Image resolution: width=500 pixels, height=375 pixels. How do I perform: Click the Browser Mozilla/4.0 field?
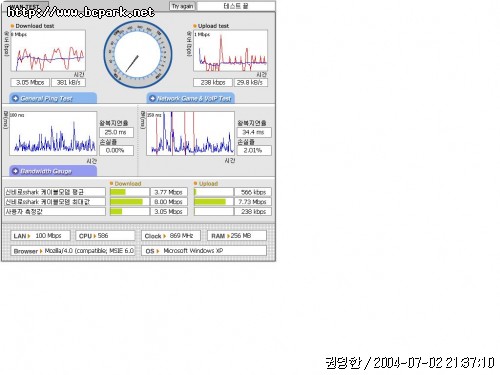pos(73,251)
